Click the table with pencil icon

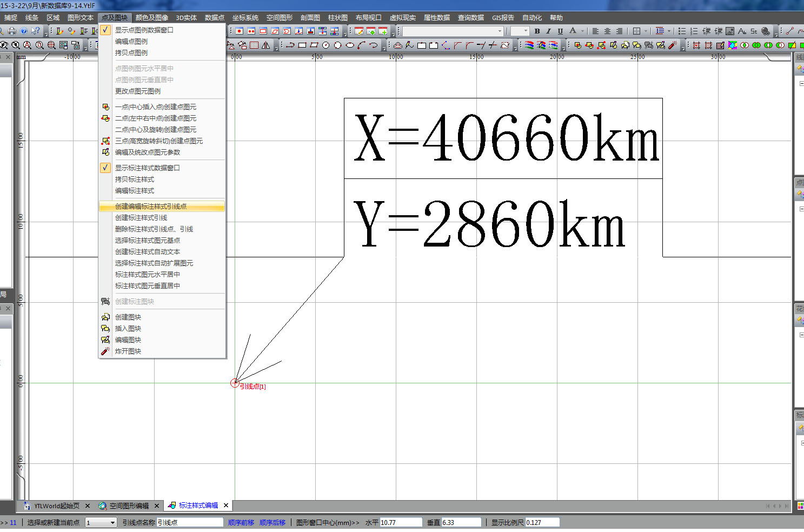click(x=359, y=31)
